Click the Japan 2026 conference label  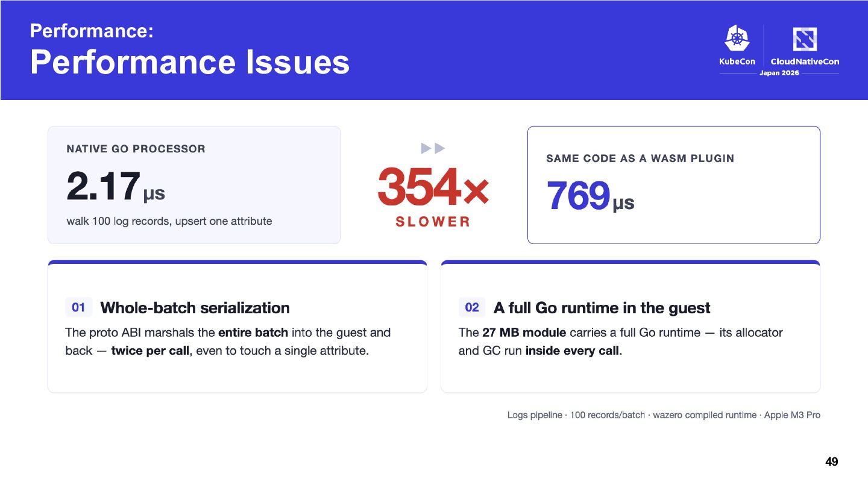pyautogui.click(x=779, y=73)
